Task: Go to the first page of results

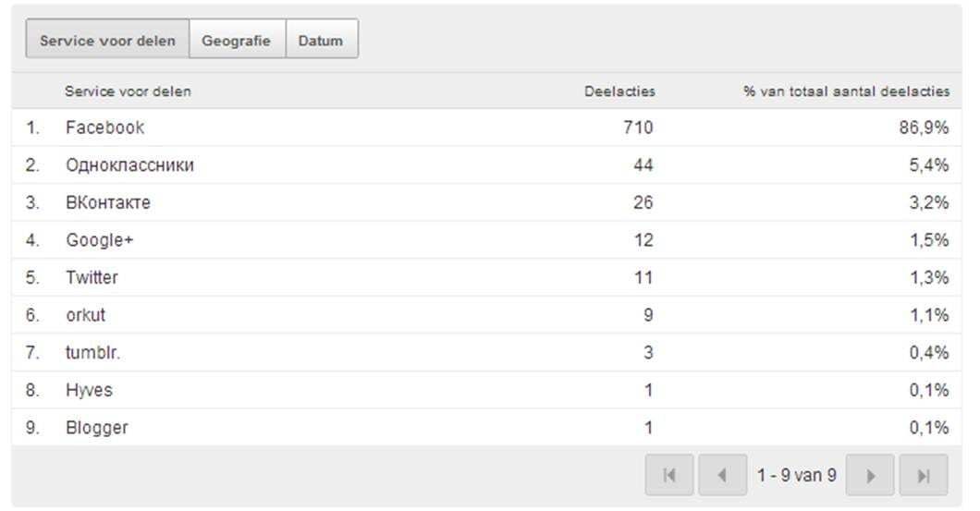Action: [x=669, y=476]
